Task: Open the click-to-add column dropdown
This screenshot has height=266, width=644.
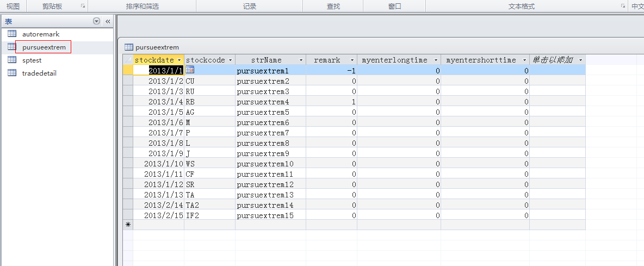Action: [580, 60]
